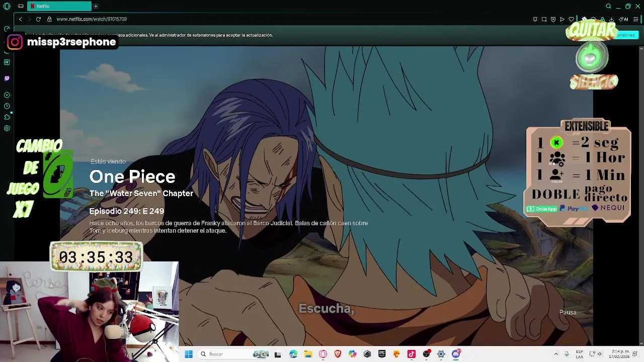This screenshot has width=644, height=362.
Task: Click the 'Estás viendo' label
Action: coord(108,161)
